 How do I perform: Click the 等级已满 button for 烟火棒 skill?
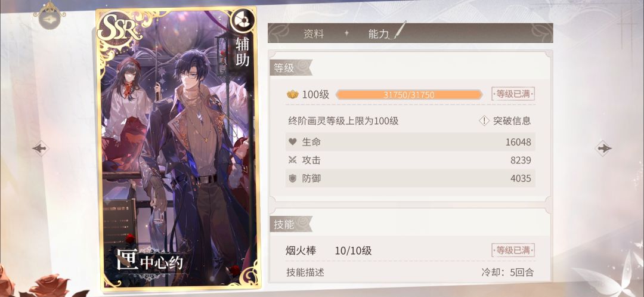(513, 250)
